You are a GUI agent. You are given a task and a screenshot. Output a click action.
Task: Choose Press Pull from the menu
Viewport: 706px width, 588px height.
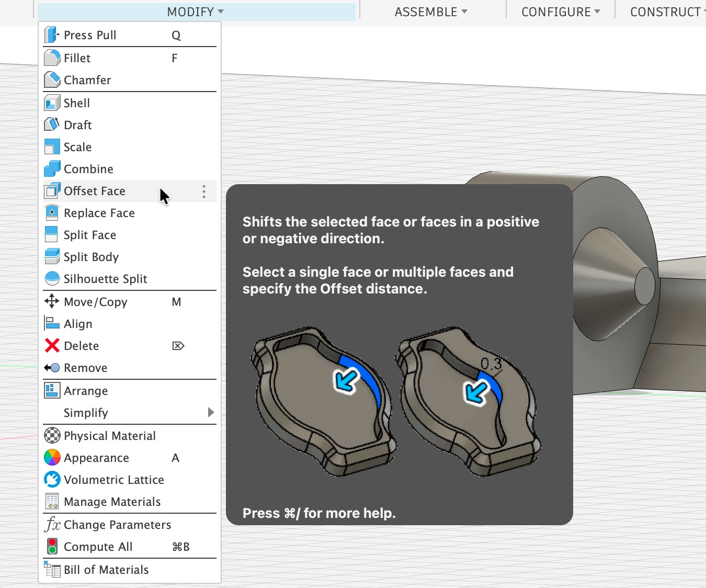(x=130, y=35)
